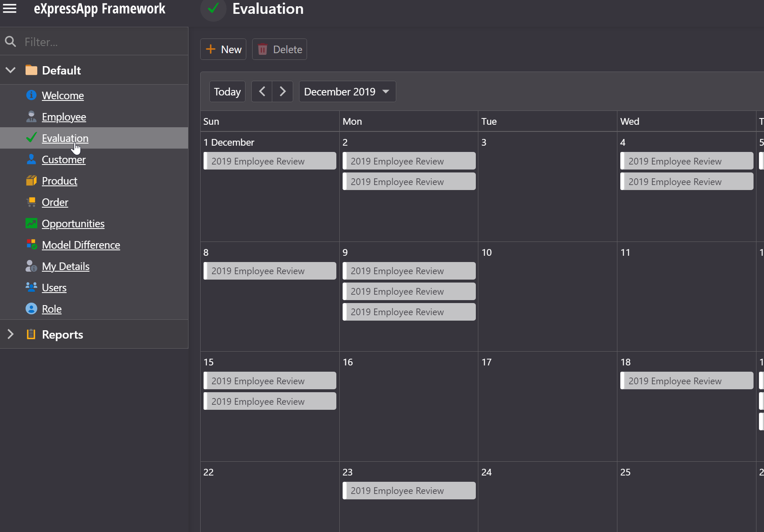Viewport: 764px width, 532px height.
Task: Open the Model Difference link
Action: 81,245
